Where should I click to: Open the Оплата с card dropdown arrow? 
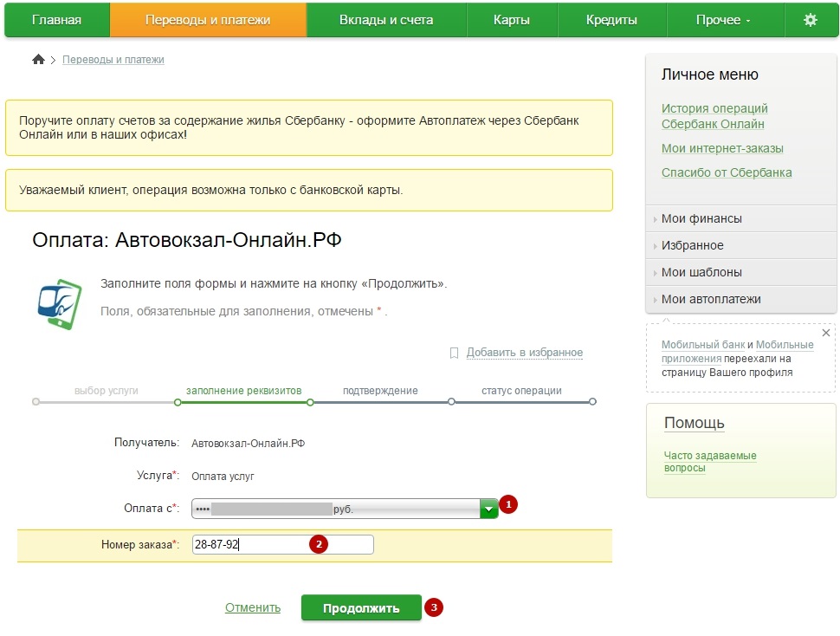(x=488, y=509)
